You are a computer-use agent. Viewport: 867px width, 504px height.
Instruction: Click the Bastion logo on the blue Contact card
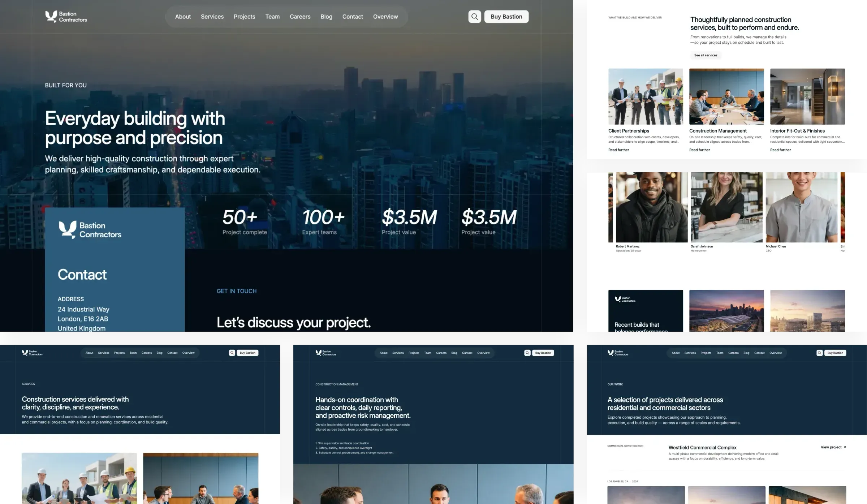pos(90,230)
